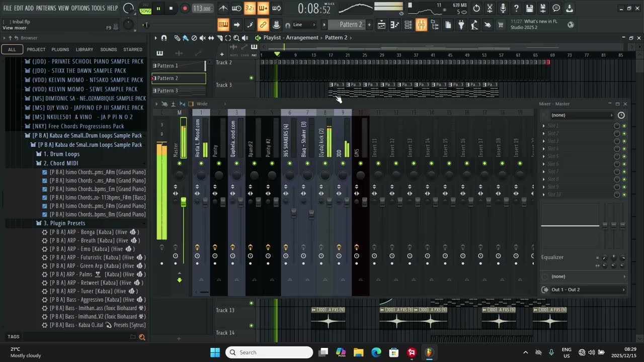This screenshot has height=362, width=644.
Task: Select Pattern 1 in the pattern list
Action: pyautogui.click(x=179, y=65)
